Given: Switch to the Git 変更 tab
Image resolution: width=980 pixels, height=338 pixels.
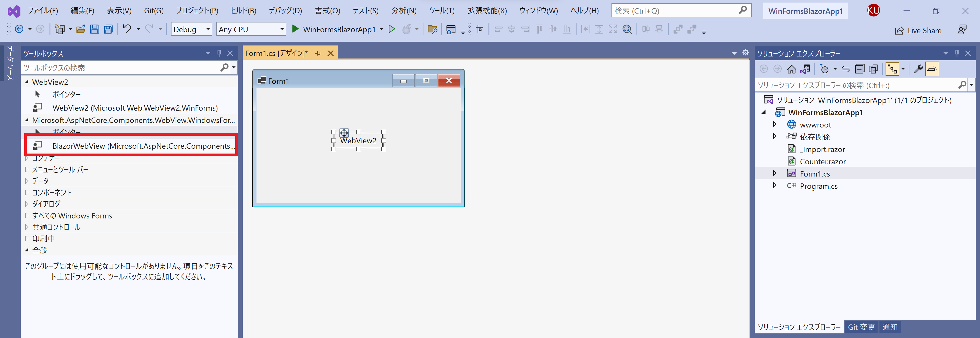Looking at the screenshot, I should tap(861, 327).
